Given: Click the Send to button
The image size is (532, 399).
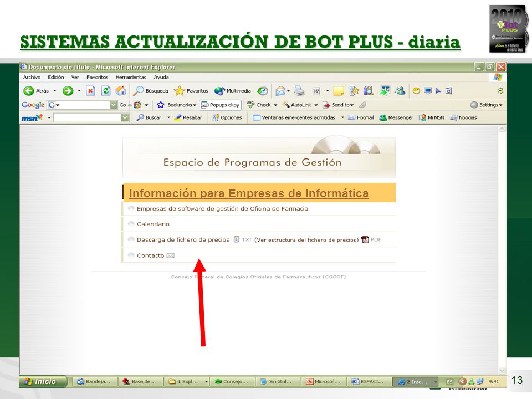Looking at the screenshot, I should tap(338, 105).
